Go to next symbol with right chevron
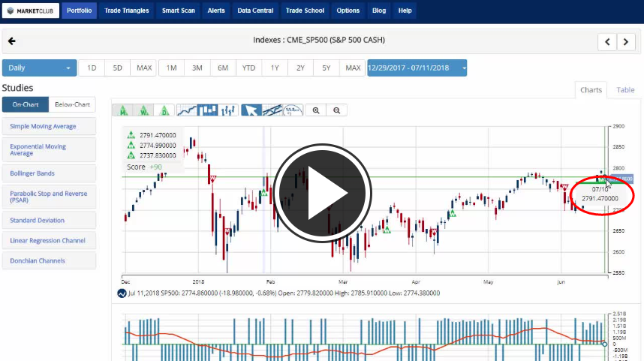The width and height of the screenshot is (644, 361). click(x=627, y=41)
